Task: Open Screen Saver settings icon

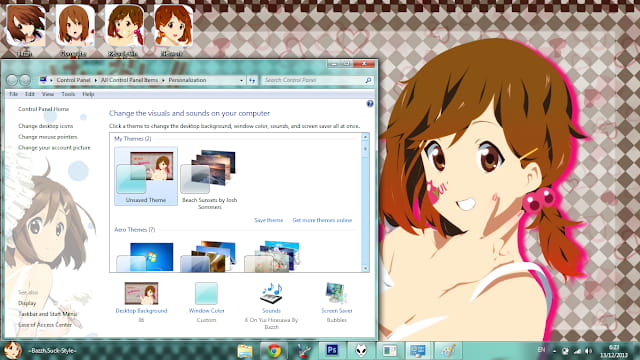Action: coord(336,293)
